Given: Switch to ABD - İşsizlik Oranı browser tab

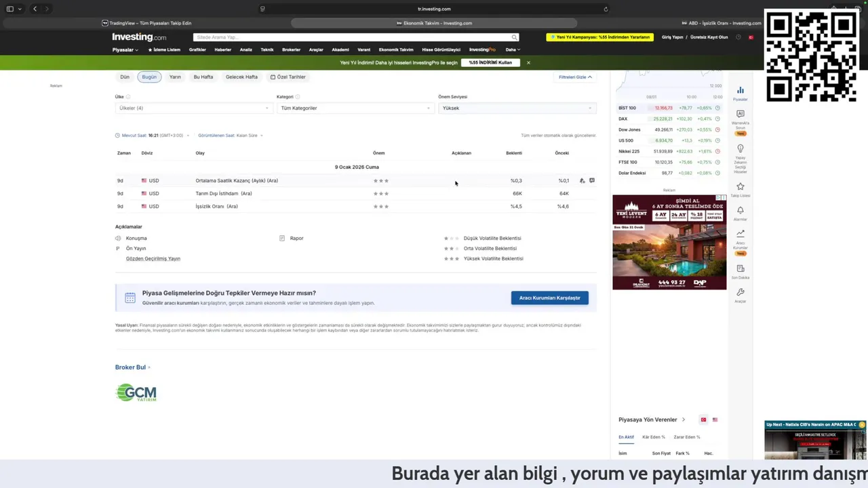Looking at the screenshot, I should click(x=720, y=23).
